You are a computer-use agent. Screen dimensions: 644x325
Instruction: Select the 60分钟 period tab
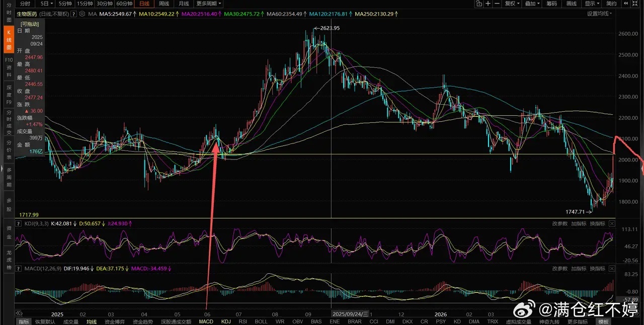[124, 4]
